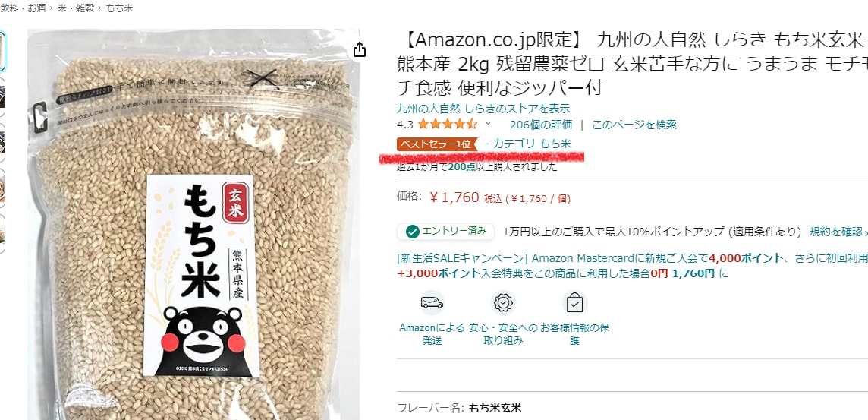Click the ベストセラー1位 badge
This screenshot has width=868, height=420.
437,144
